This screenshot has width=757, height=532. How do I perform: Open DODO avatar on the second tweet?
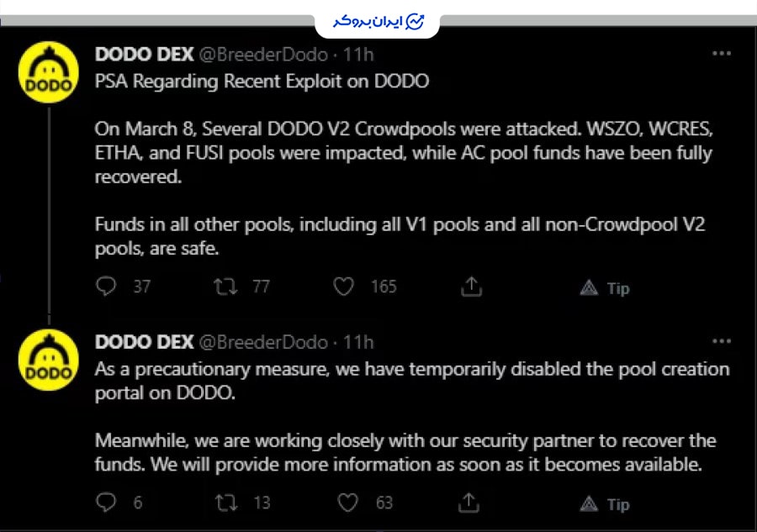point(49,360)
